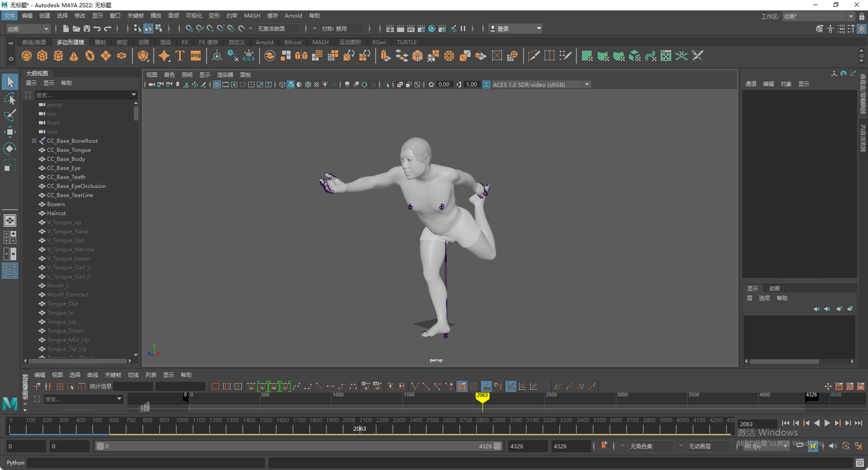
Task: Create a polygon sphere from the shelf
Action: pos(27,56)
